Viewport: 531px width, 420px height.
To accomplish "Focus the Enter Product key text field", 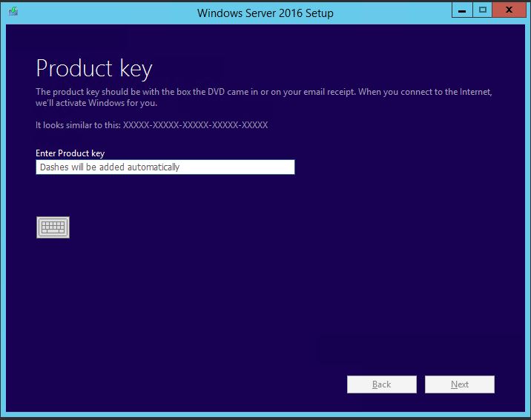I will point(165,167).
